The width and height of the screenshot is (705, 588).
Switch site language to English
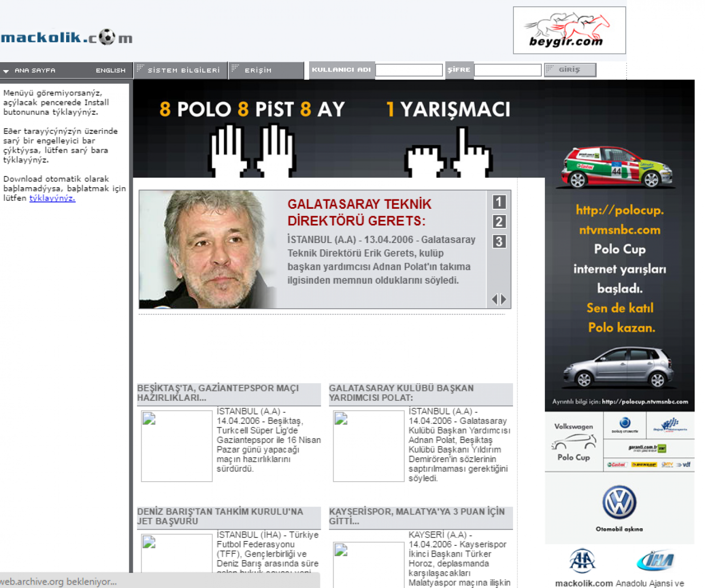pos(110,71)
